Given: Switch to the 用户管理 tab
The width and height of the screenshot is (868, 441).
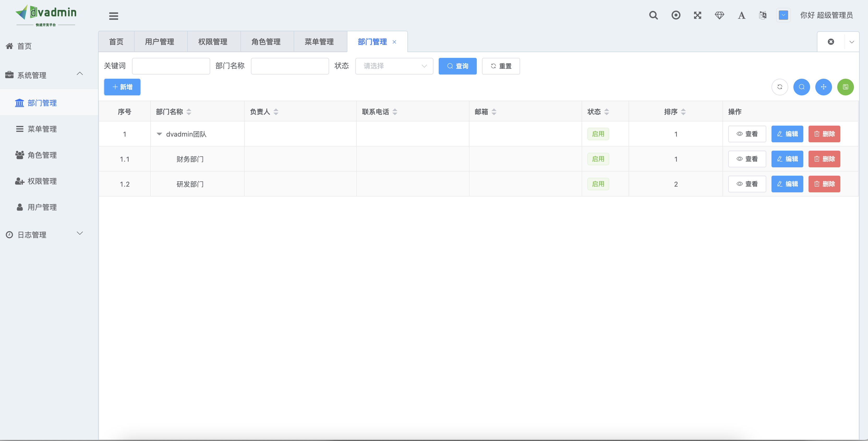Looking at the screenshot, I should pyautogui.click(x=159, y=42).
